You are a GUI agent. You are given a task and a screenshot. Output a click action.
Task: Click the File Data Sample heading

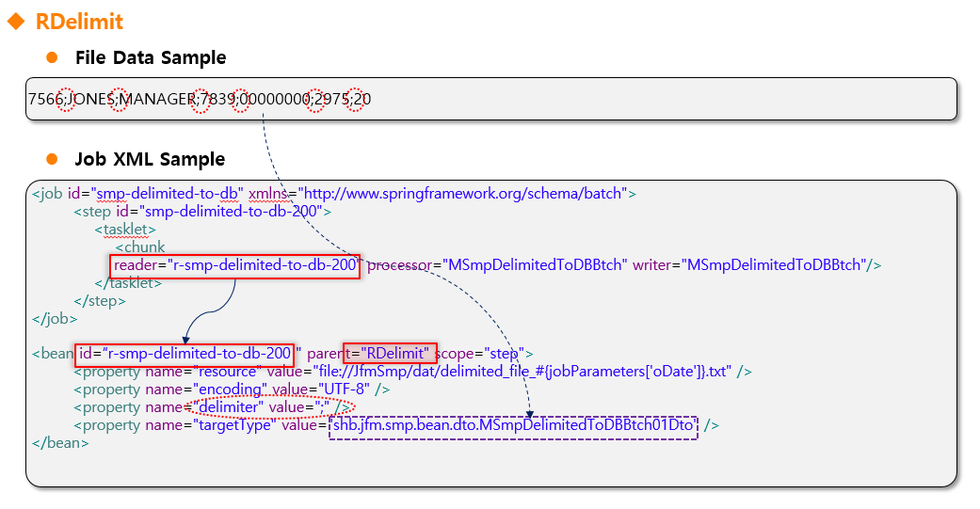pyautogui.click(x=151, y=57)
